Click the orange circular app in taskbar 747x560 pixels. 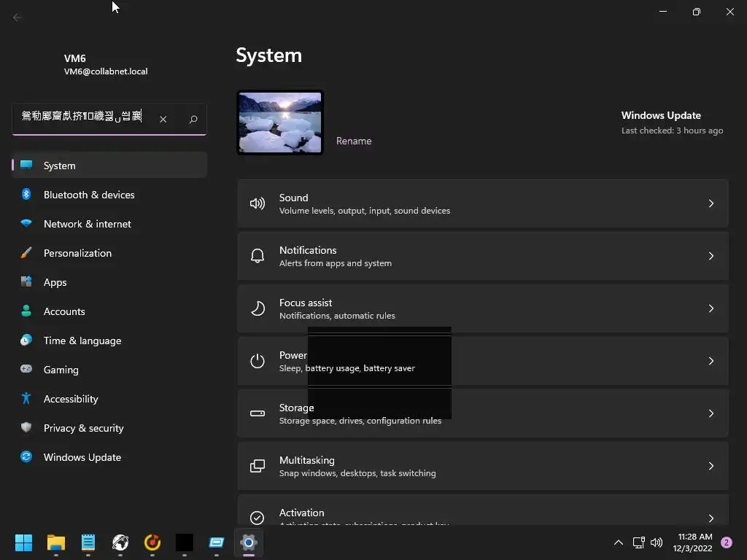[x=152, y=542]
